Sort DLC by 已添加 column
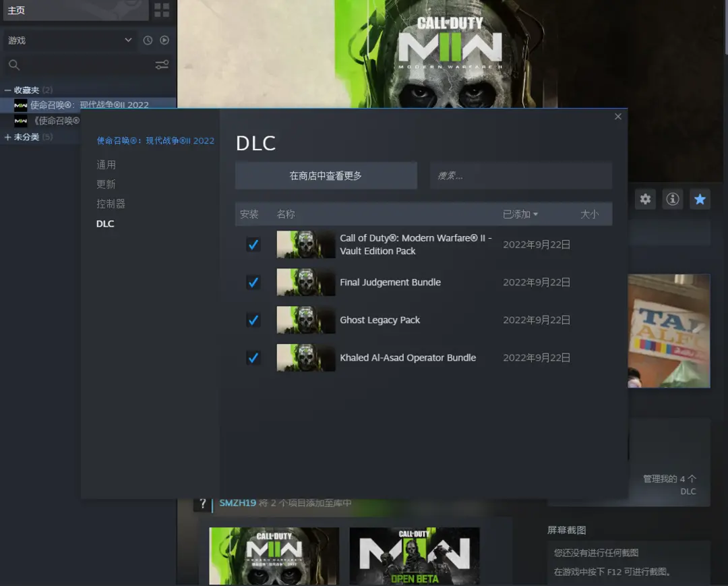 [x=520, y=214]
